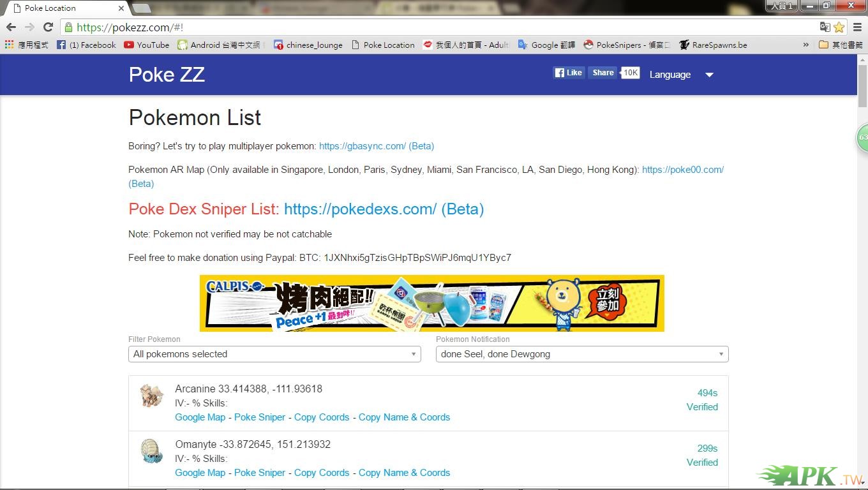Click the Arcanine sprite thumbnail
The image size is (868, 490).
pyautogui.click(x=152, y=396)
